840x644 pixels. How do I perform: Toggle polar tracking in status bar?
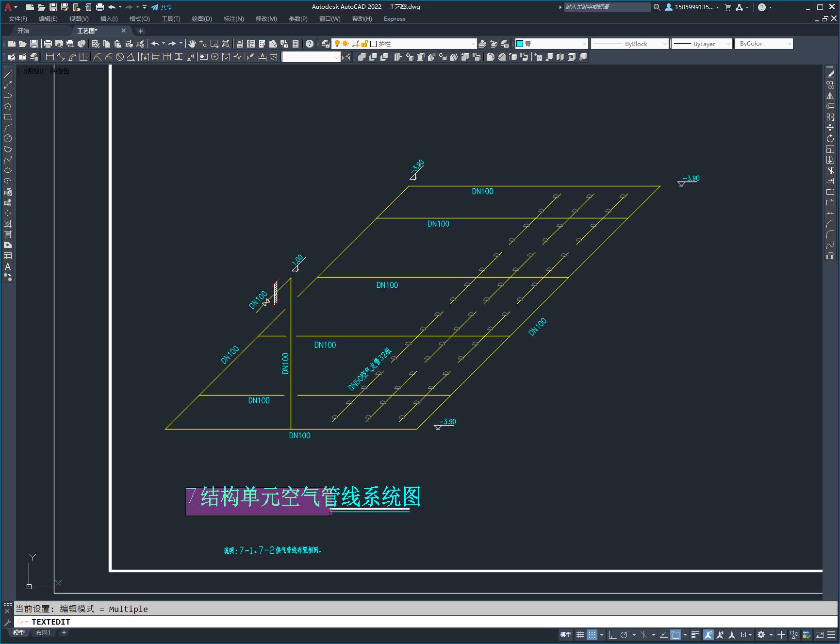click(x=625, y=635)
